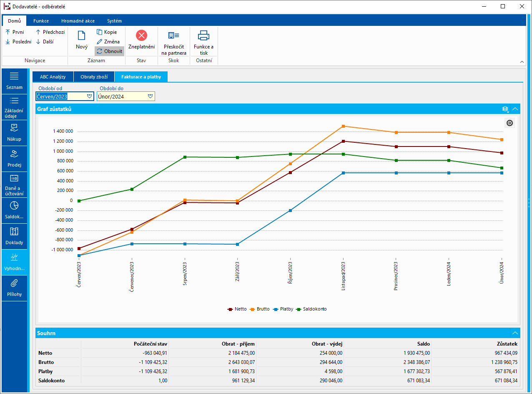Click the Nový record icon
532x394 pixels.
81,36
